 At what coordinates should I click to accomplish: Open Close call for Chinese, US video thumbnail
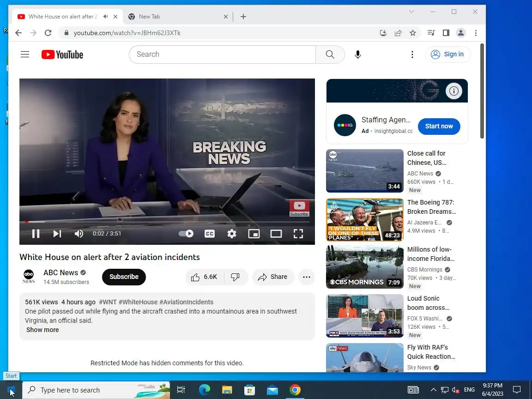365,171
